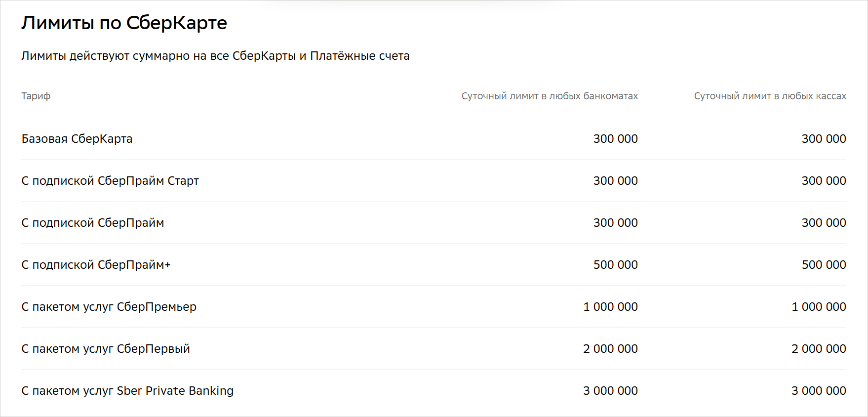The image size is (868, 417).
Task: Select the "Суточный лимит в любых кассах" header
Action: pyautogui.click(x=770, y=96)
